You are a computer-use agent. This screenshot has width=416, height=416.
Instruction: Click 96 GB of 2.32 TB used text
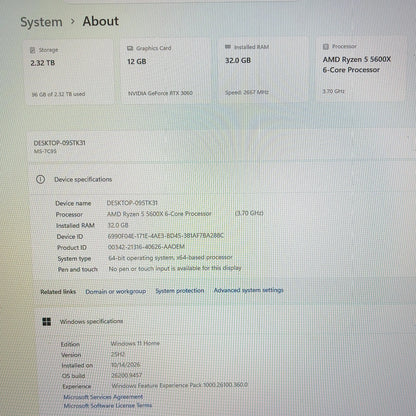pyautogui.click(x=58, y=94)
